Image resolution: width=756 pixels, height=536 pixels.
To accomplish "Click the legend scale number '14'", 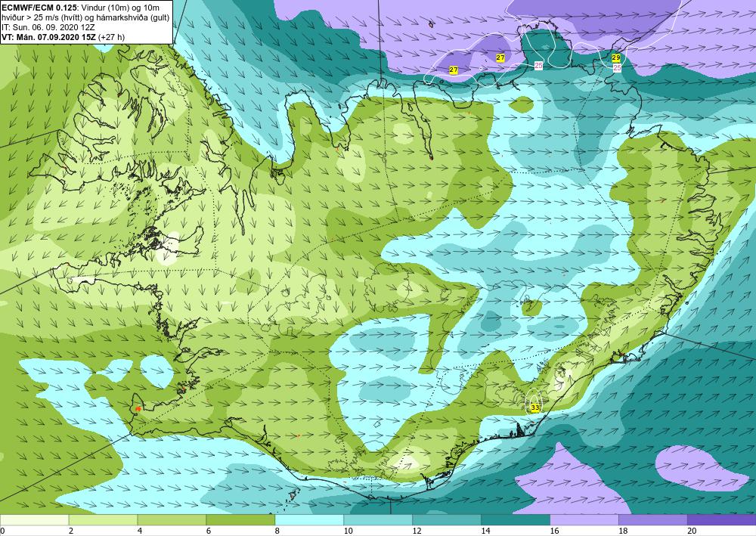I will (x=485, y=531).
